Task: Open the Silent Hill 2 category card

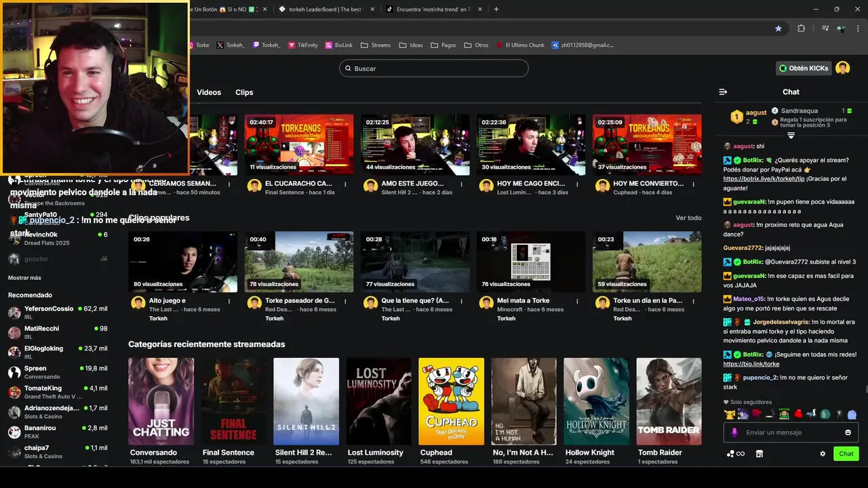Action: coord(306,401)
